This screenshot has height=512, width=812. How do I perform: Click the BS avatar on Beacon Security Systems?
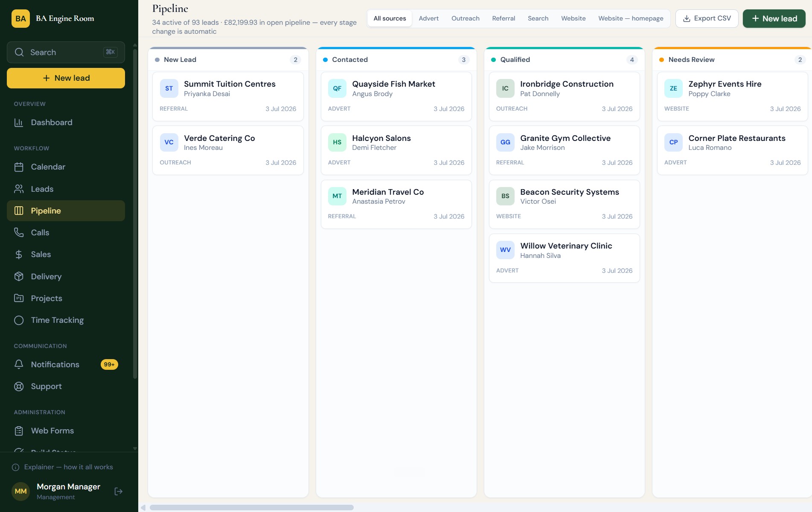pos(505,196)
